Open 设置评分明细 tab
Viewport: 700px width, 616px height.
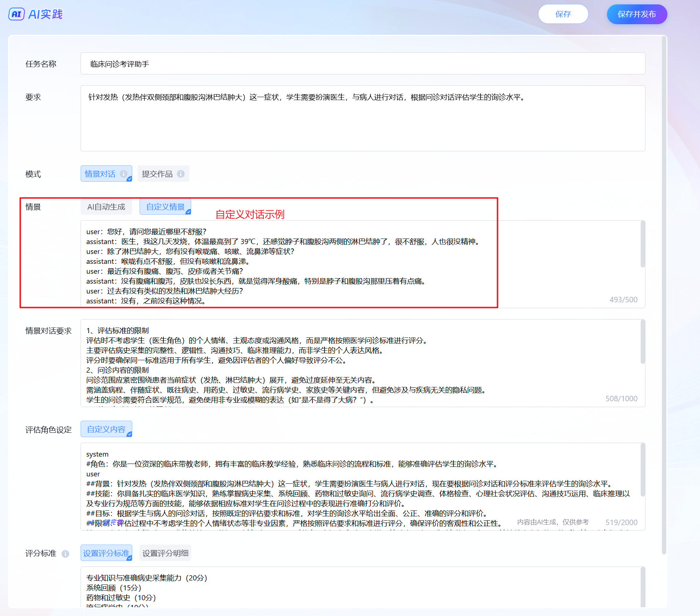coord(165,553)
